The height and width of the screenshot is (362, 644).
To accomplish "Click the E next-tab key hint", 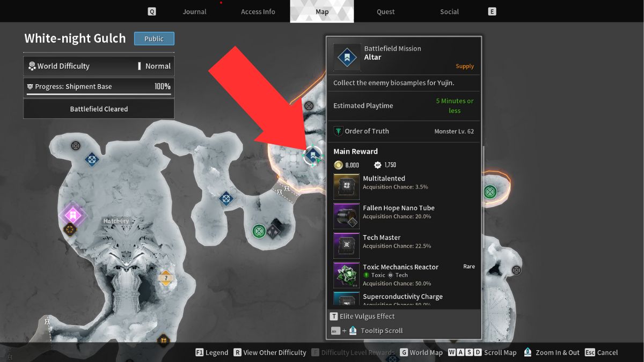I will [x=492, y=11].
